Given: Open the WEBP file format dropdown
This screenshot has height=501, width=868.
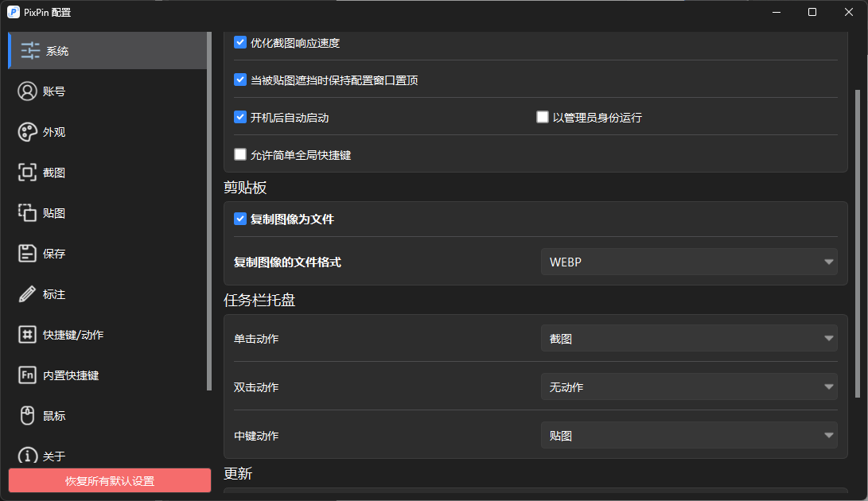Looking at the screenshot, I should pyautogui.click(x=688, y=262).
